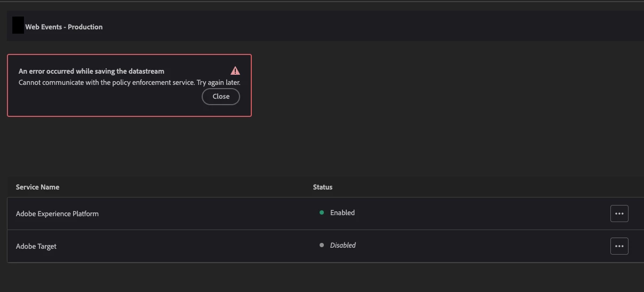Click the error heading about saving datastream

click(91, 71)
